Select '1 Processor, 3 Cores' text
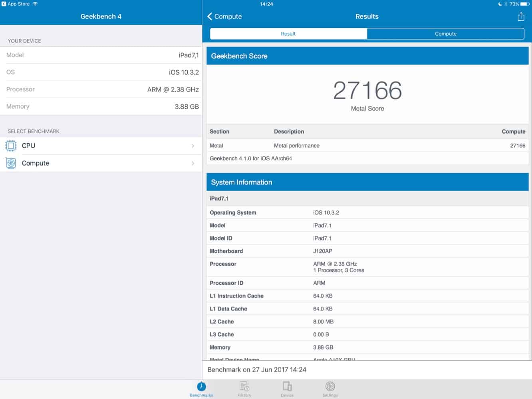This screenshot has width=532, height=399. 339,270
